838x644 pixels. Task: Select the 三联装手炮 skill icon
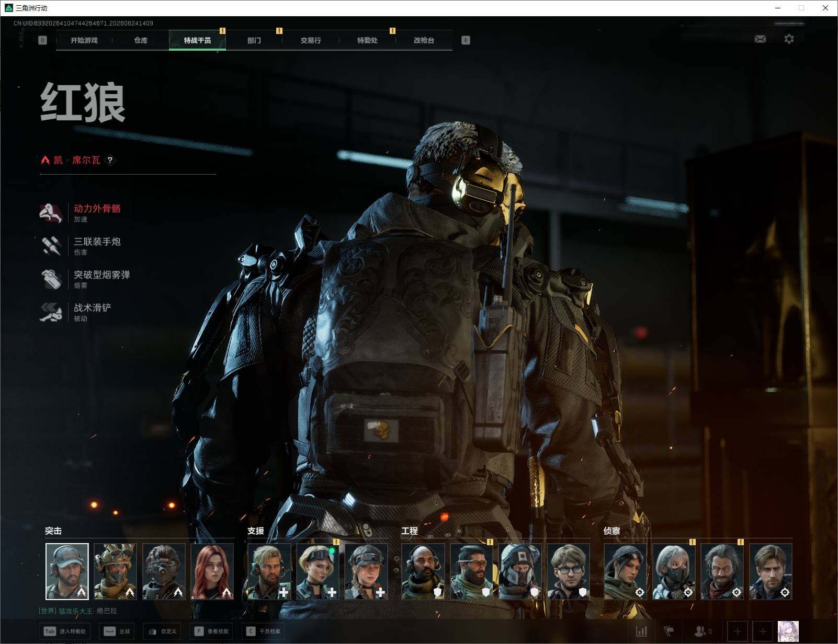(x=51, y=246)
